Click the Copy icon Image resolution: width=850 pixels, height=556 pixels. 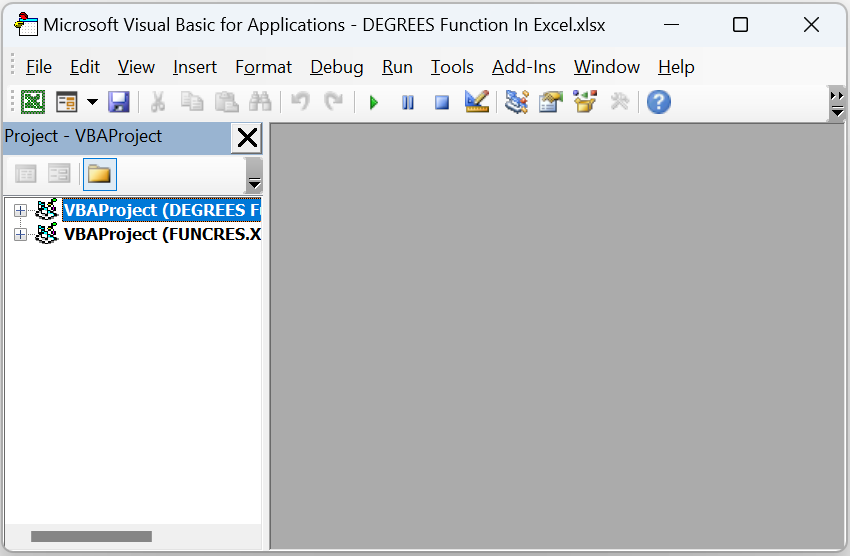[x=192, y=102]
